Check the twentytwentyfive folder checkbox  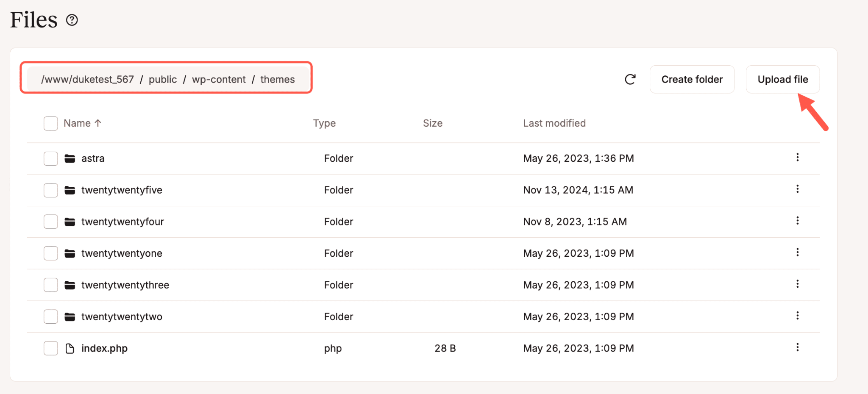click(51, 190)
